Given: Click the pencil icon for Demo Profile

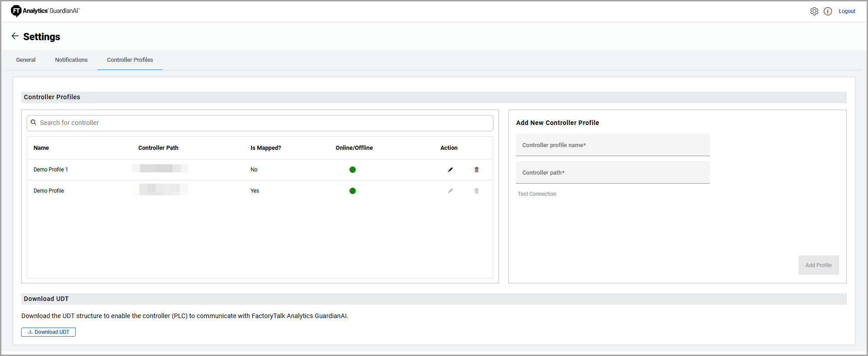Looking at the screenshot, I should click(450, 191).
